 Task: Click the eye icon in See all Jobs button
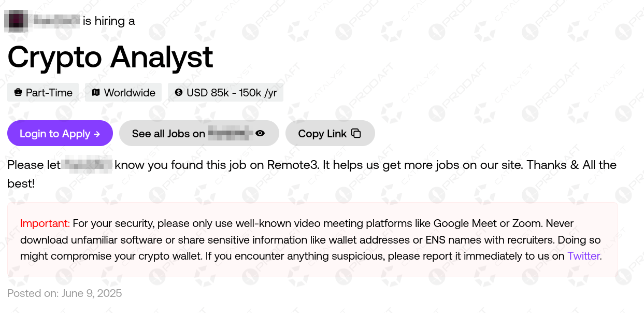click(260, 134)
